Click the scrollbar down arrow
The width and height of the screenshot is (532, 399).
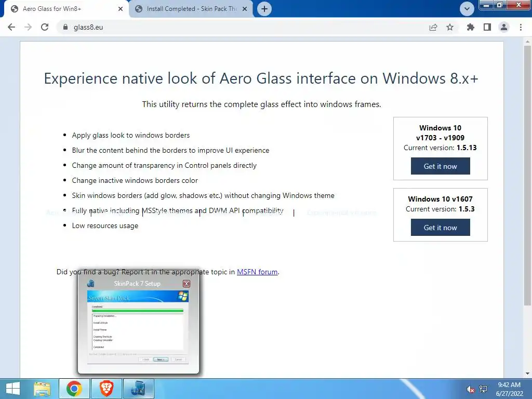point(527,374)
